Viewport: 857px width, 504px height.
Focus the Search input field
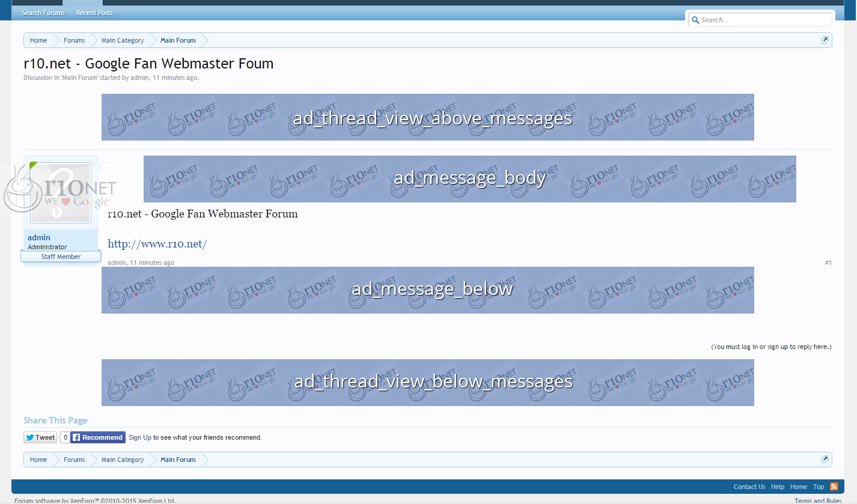coord(760,20)
